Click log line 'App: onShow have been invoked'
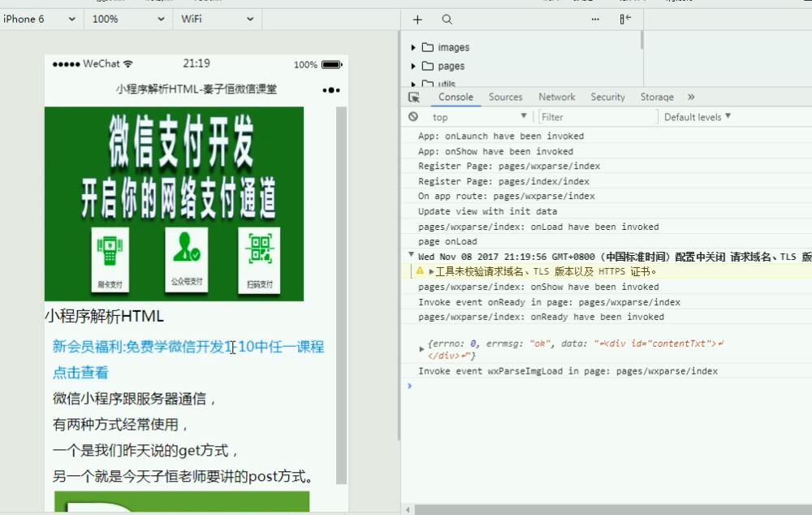The width and height of the screenshot is (812, 515). pos(495,151)
